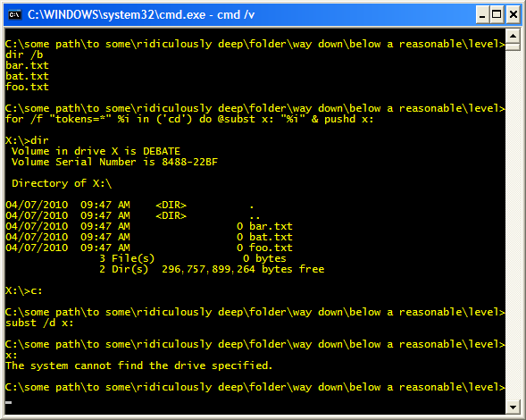The width and height of the screenshot is (526, 420).
Task: Click 'The system cannot find the drive specified.'
Action: 139,365
